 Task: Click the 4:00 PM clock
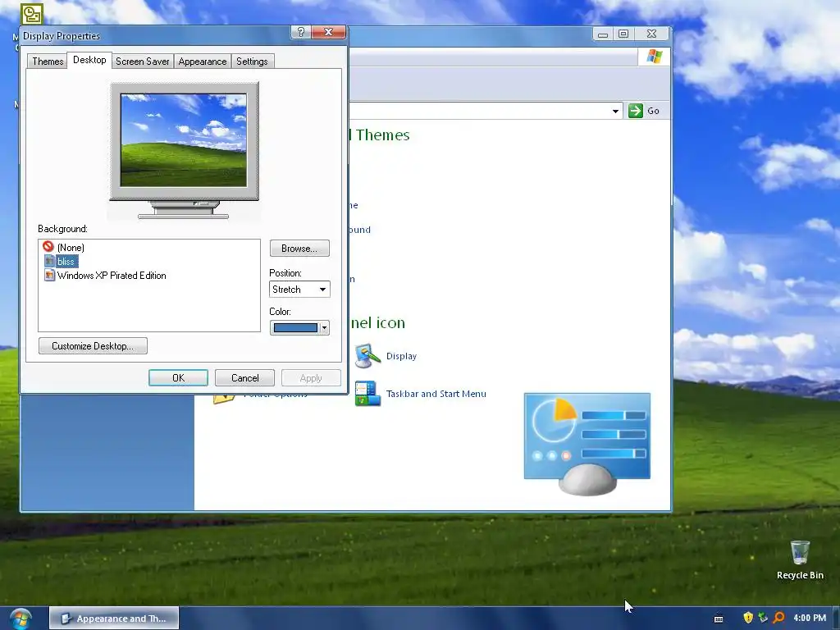tap(810, 618)
